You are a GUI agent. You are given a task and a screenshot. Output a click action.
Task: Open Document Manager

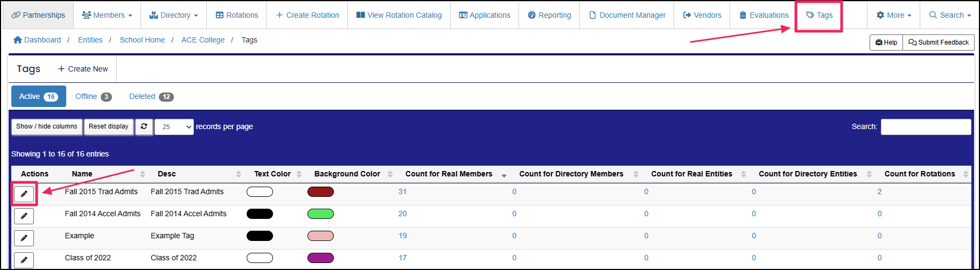pyautogui.click(x=627, y=15)
